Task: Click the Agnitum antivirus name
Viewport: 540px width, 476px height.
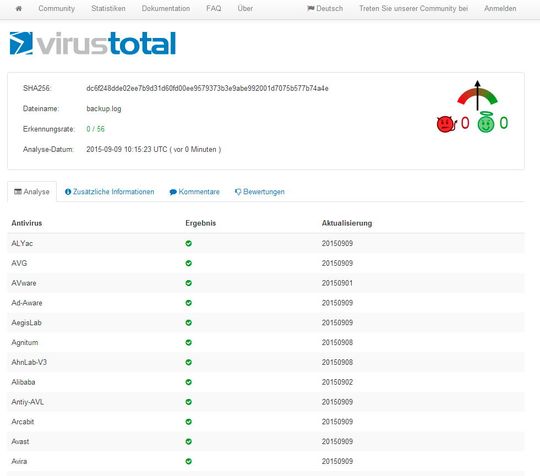Action: (x=25, y=343)
